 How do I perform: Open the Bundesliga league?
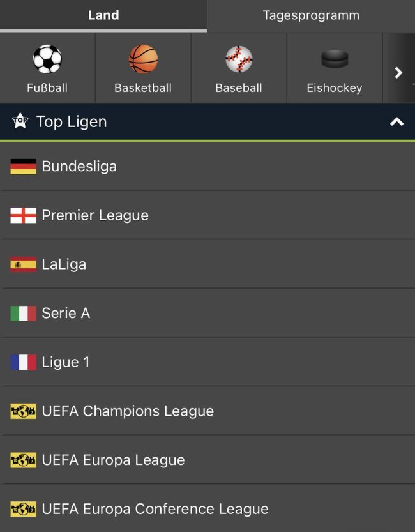[x=79, y=167]
